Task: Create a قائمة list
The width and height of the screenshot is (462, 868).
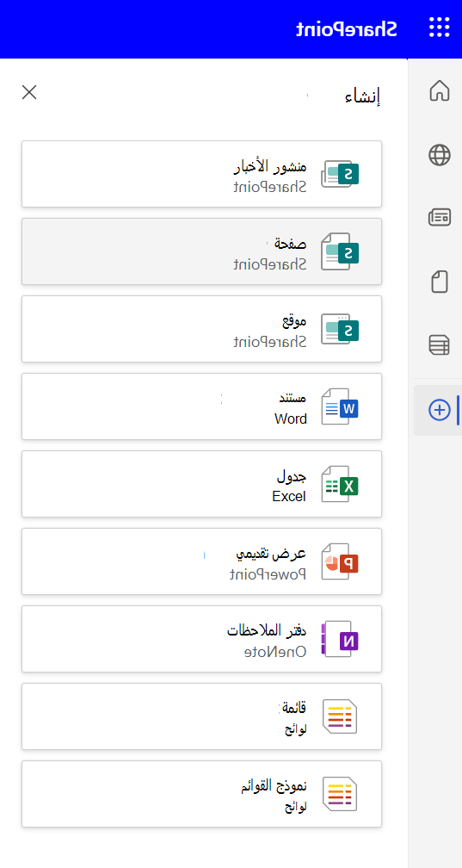Action: click(201, 716)
